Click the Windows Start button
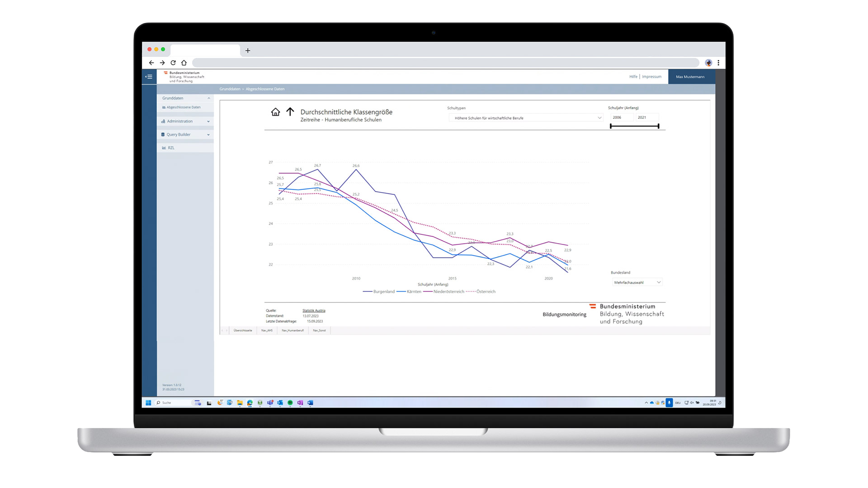 tap(148, 403)
